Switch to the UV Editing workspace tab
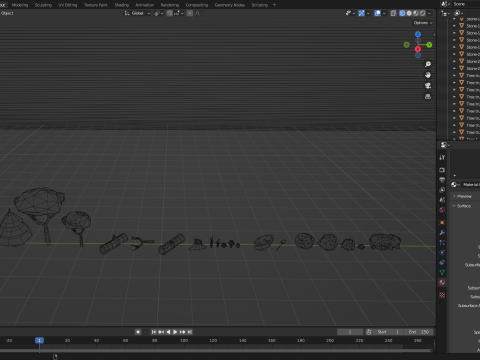Image resolution: width=480 pixels, height=360 pixels. point(68,5)
